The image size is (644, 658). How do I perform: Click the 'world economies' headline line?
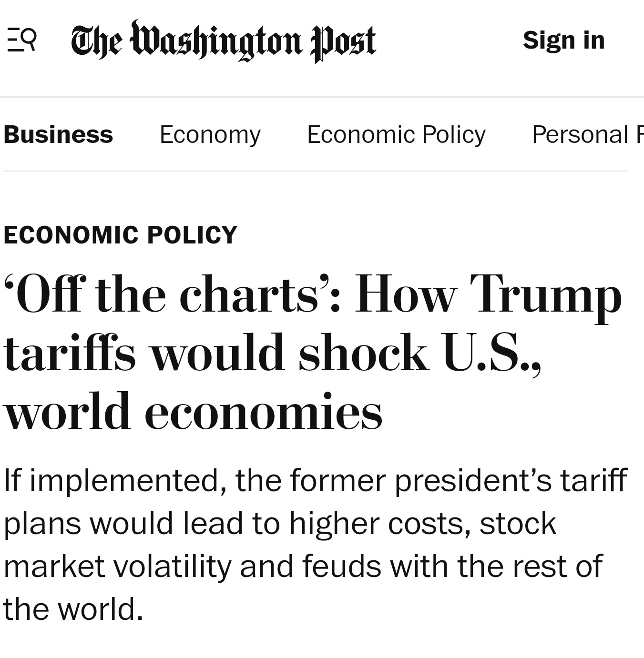click(193, 411)
